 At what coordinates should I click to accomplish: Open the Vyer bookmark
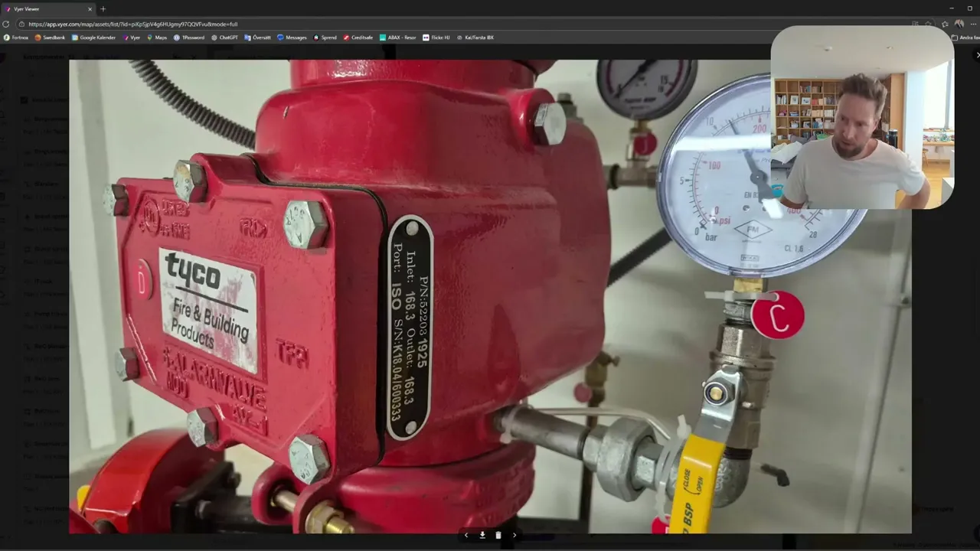tap(132, 37)
